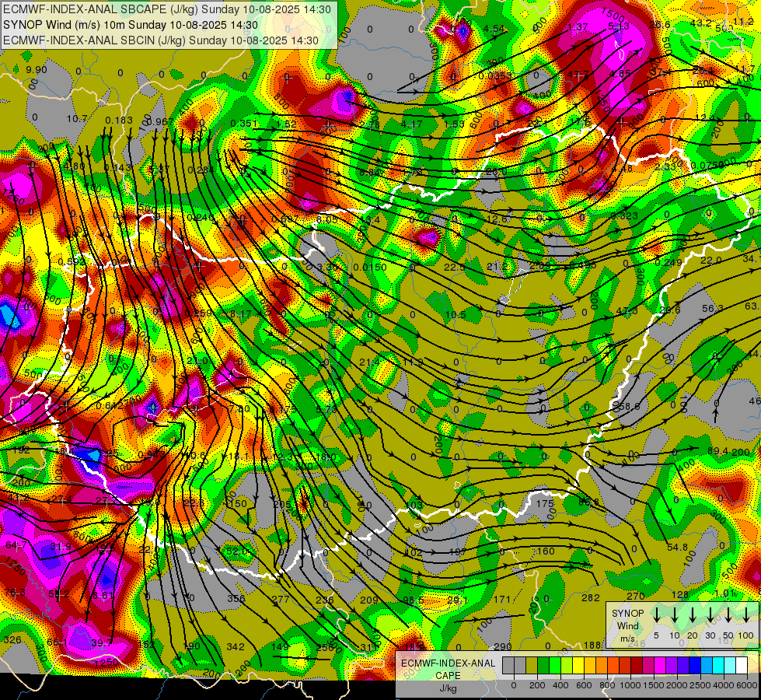
Task: Click the 30 m/s wind arrow in legend
Action: coord(710,615)
